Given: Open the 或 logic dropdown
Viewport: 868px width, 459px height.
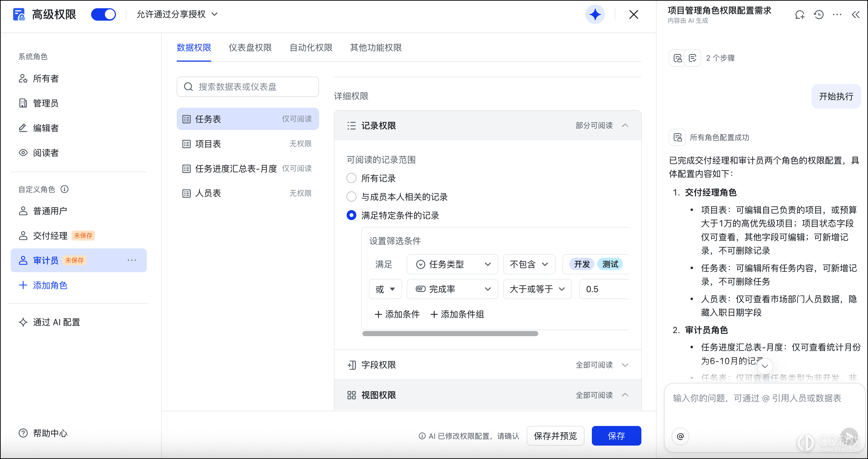Looking at the screenshot, I should 385,289.
